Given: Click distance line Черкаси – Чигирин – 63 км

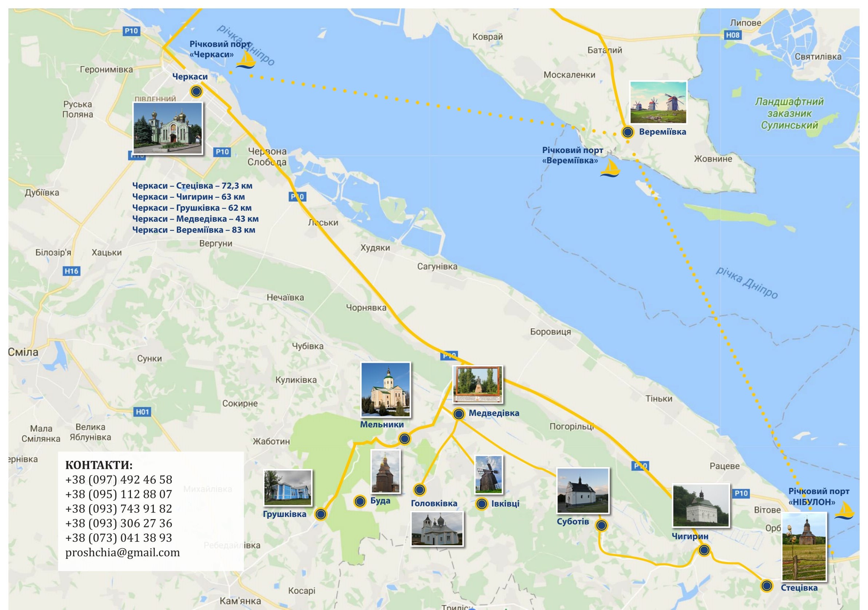Looking at the screenshot, I should 189,197.
